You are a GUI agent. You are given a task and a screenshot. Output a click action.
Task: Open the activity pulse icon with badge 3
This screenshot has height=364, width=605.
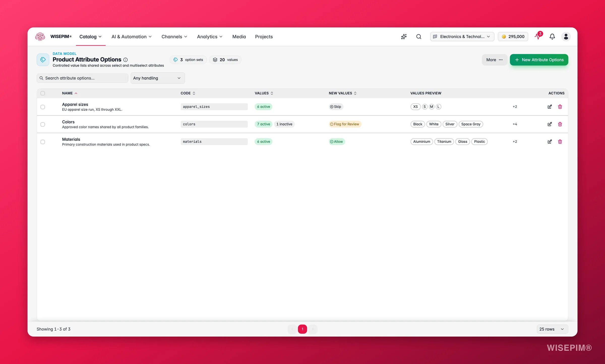tap(538, 36)
